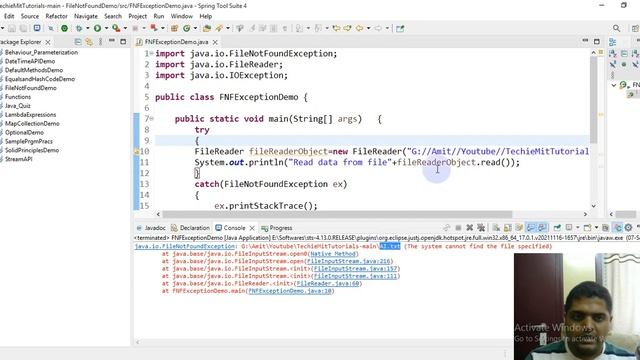Select LambdaExpressions project in Package Explorer

coord(30,115)
